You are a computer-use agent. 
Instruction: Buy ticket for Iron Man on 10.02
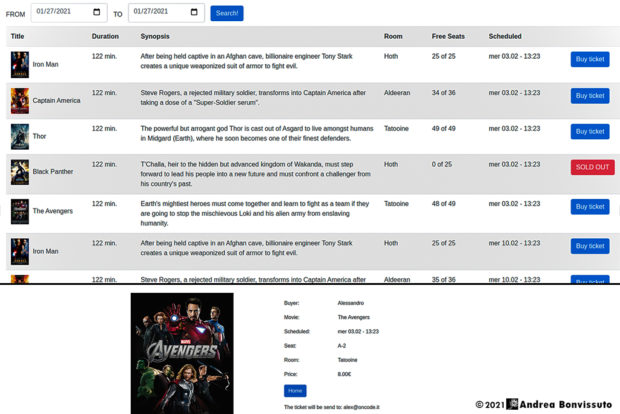[x=590, y=246]
